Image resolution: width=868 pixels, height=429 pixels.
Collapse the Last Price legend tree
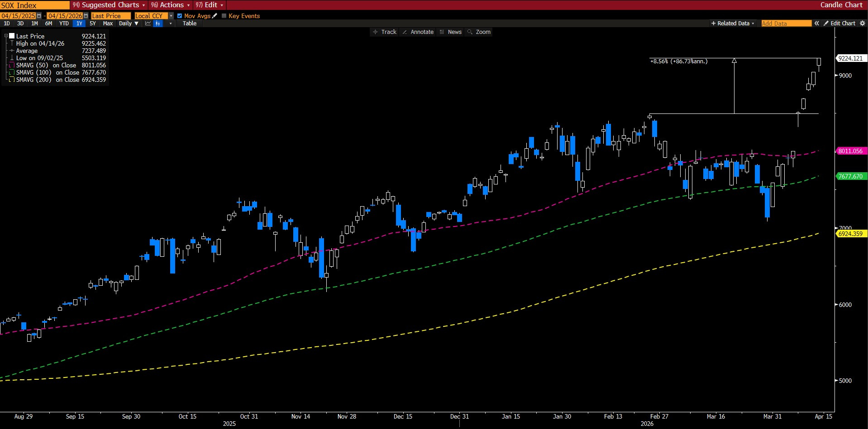coord(6,36)
